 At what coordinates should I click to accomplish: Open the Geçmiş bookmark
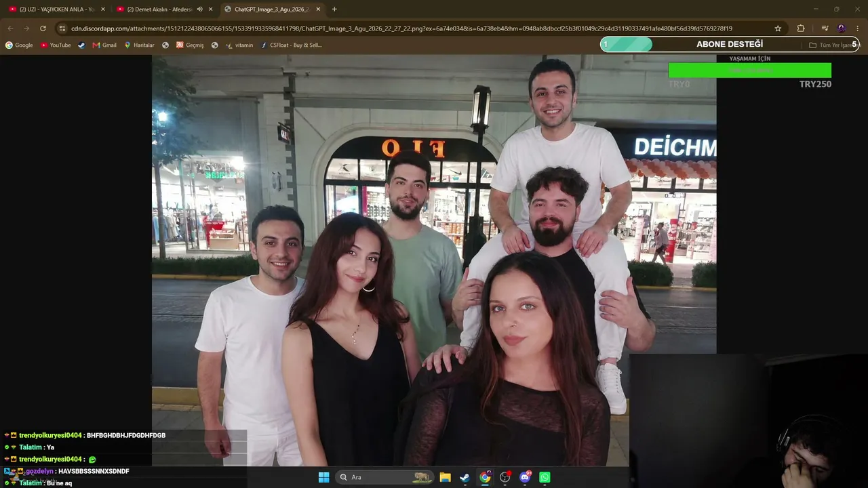coord(190,45)
